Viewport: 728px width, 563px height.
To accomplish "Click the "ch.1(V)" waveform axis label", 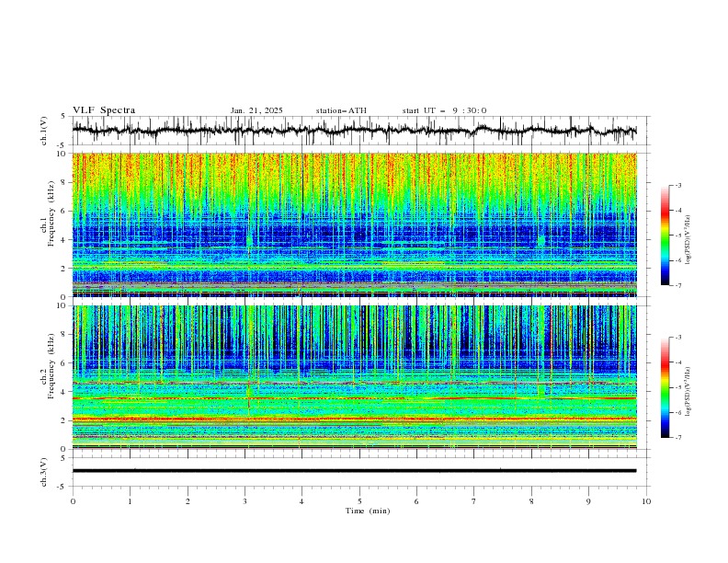I will pyautogui.click(x=44, y=131).
